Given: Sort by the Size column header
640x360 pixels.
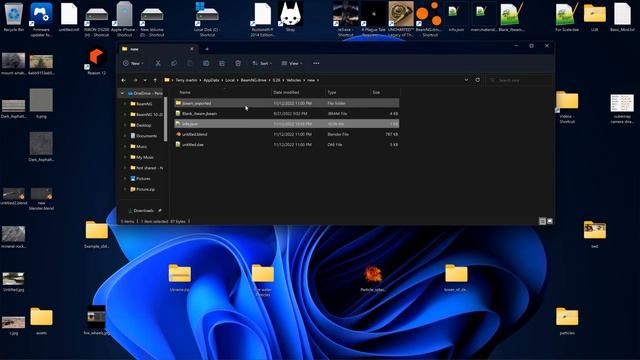Looking at the screenshot, I should pos(385,93).
